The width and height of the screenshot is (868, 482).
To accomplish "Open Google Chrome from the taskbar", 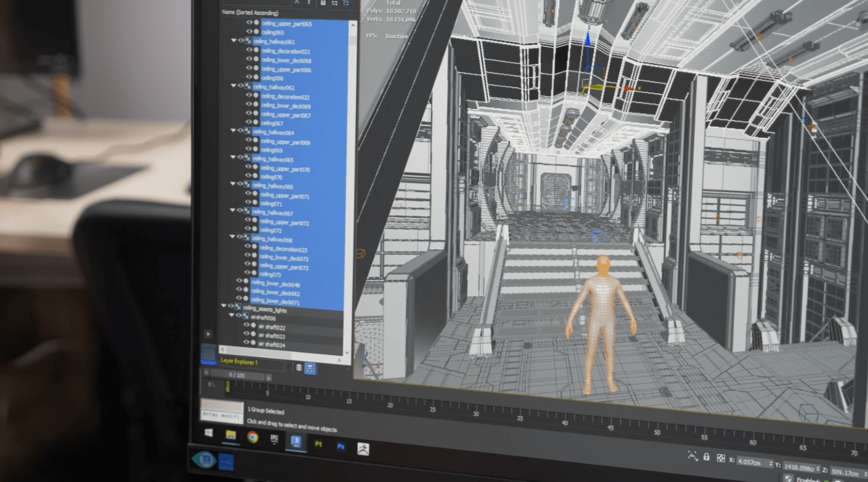I will (x=253, y=437).
